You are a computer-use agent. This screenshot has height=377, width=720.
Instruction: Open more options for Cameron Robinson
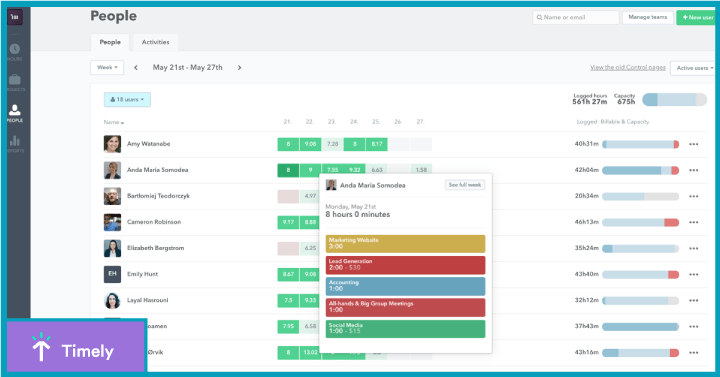693,222
